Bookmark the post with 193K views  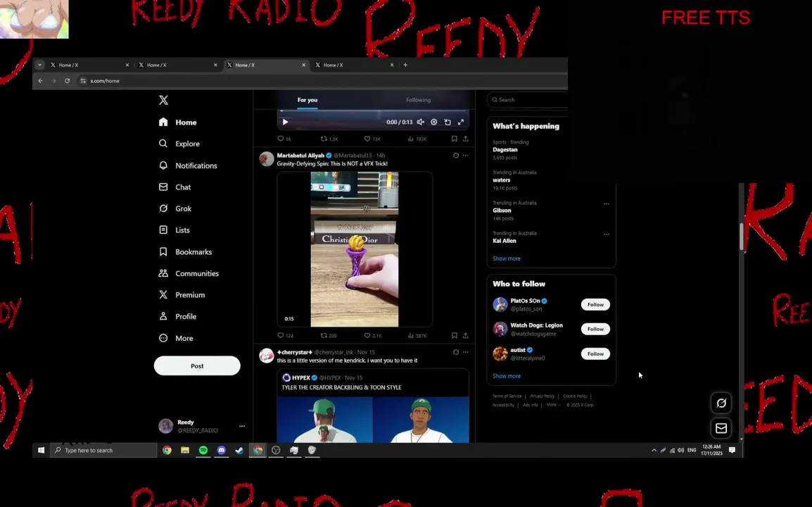pyautogui.click(x=454, y=139)
